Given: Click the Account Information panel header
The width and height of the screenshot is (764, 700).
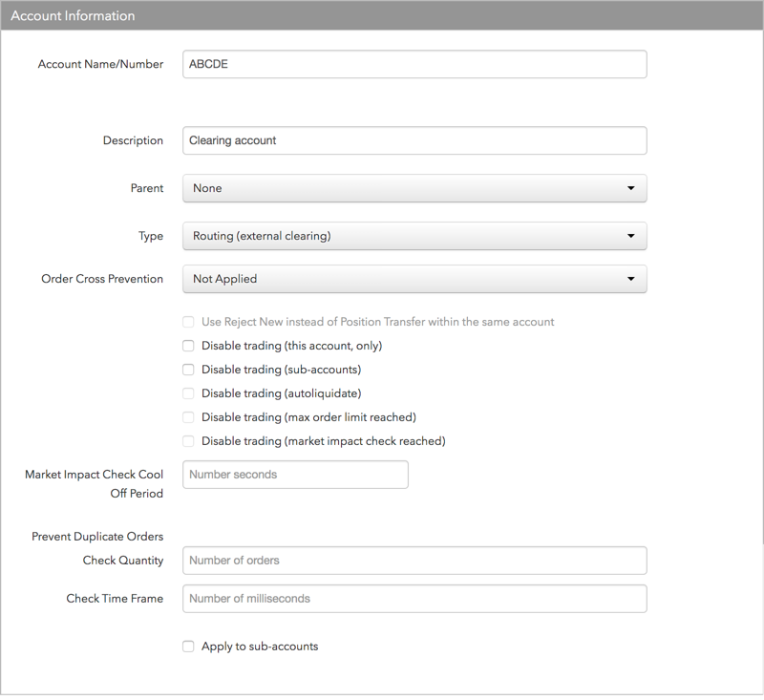Looking at the screenshot, I should [x=382, y=15].
